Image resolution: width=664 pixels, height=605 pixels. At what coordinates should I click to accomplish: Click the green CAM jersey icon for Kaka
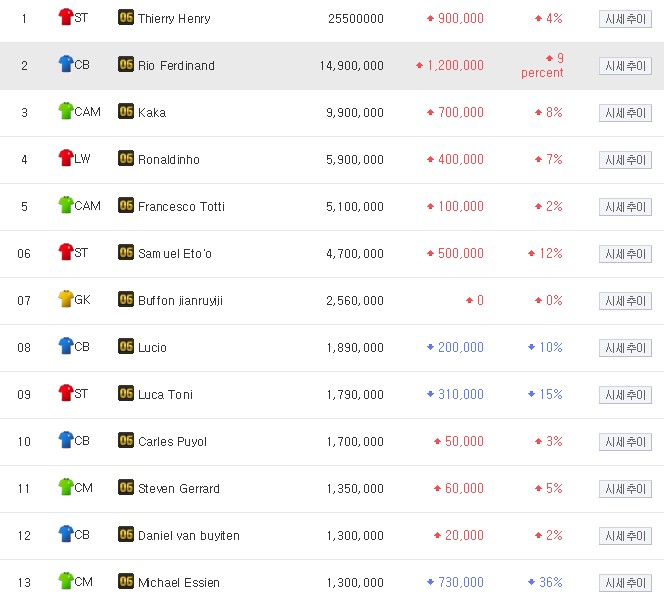point(66,112)
